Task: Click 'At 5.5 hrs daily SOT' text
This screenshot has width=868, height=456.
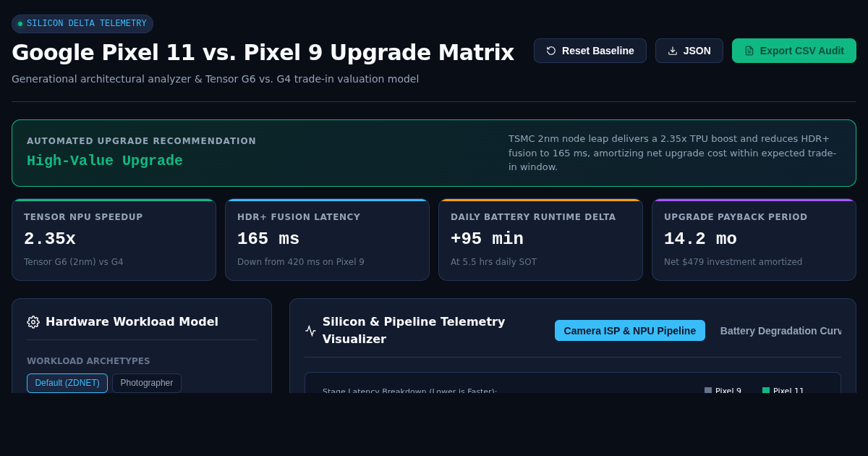Action: 493,262
